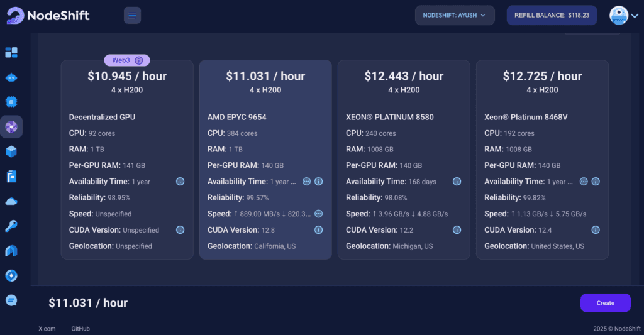Click Availability Time ellipsis on AMD EPYC card
This screenshot has width=644, height=335.
[x=306, y=182]
